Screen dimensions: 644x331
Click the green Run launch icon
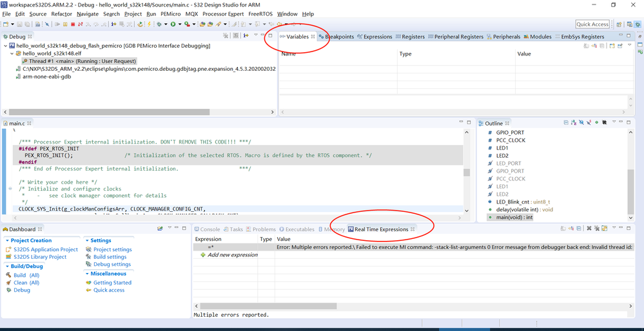[x=173, y=24]
